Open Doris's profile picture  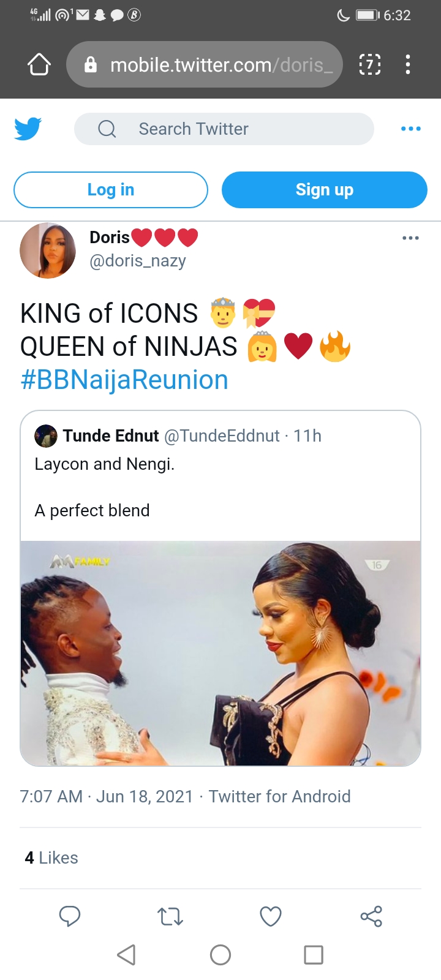click(x=48, y=251)
